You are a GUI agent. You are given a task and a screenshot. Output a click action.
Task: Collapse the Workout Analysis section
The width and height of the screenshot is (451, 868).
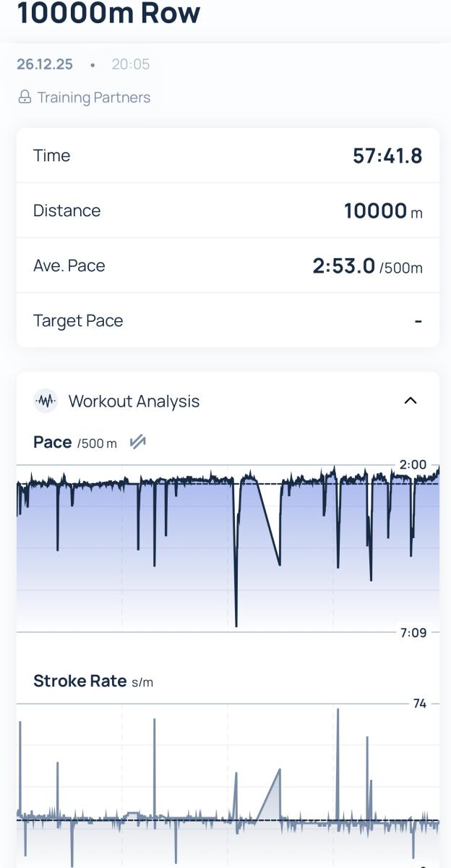click(411, 401)
